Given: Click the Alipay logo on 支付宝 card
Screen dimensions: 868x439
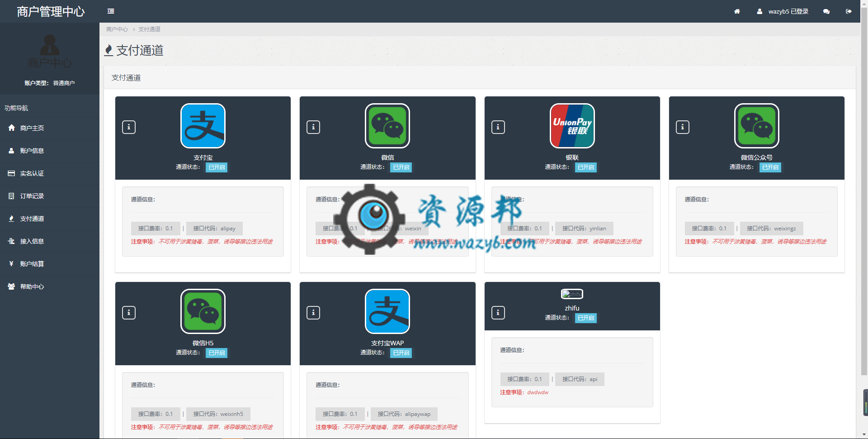Looking at the screenshot, I should point(203,126).
